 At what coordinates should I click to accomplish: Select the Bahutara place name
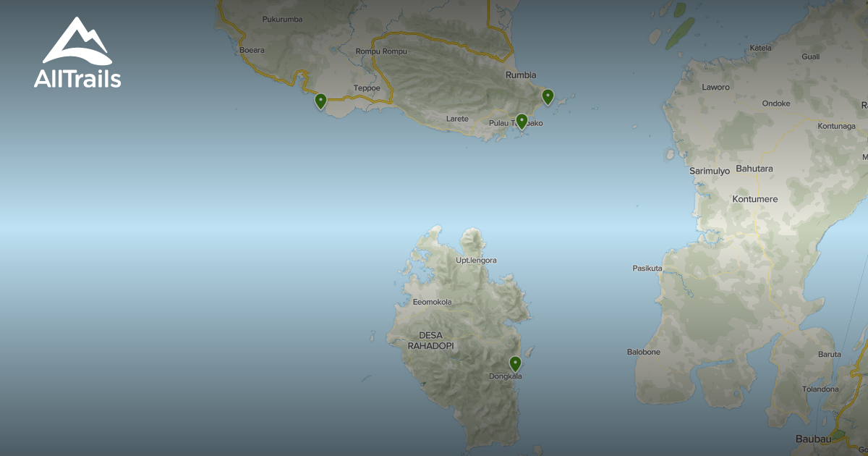[754, 169]
